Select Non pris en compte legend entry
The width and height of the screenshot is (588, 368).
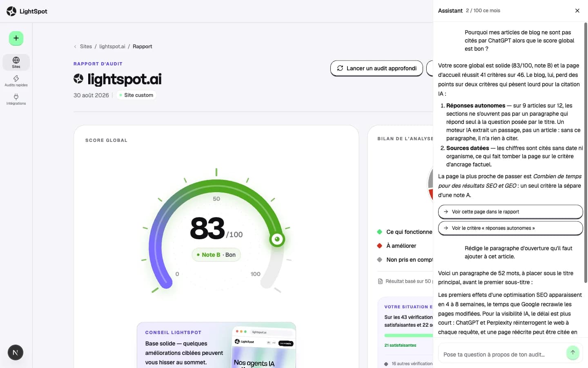(405, 260)
